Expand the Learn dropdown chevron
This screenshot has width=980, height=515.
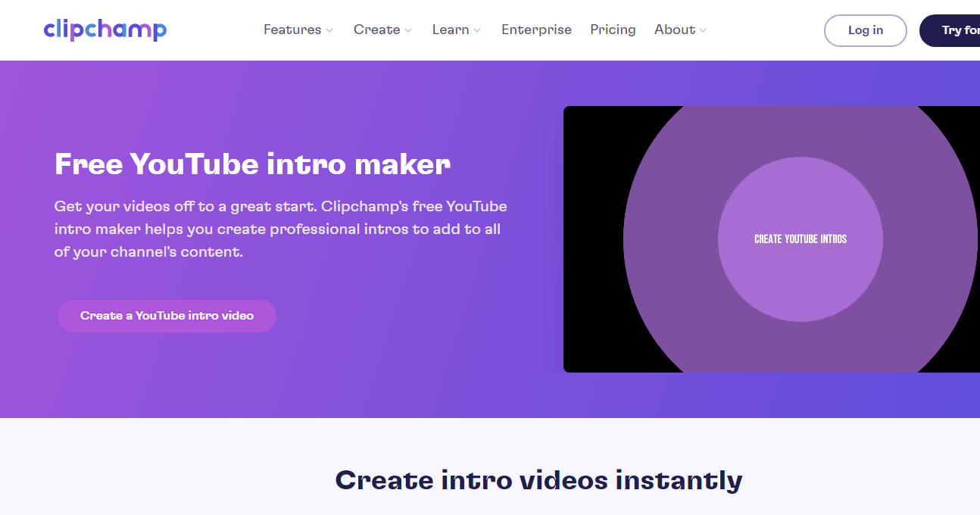[x=477, y=30]
